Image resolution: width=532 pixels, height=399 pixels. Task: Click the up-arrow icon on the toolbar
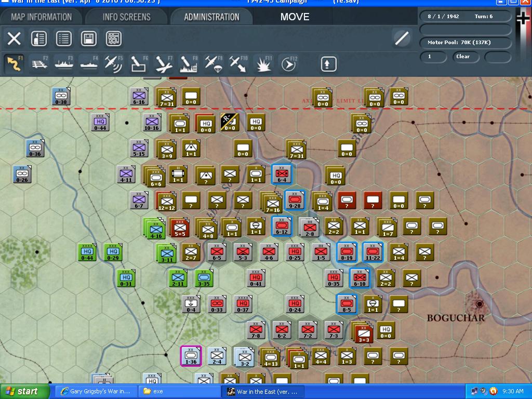(327, 64)
